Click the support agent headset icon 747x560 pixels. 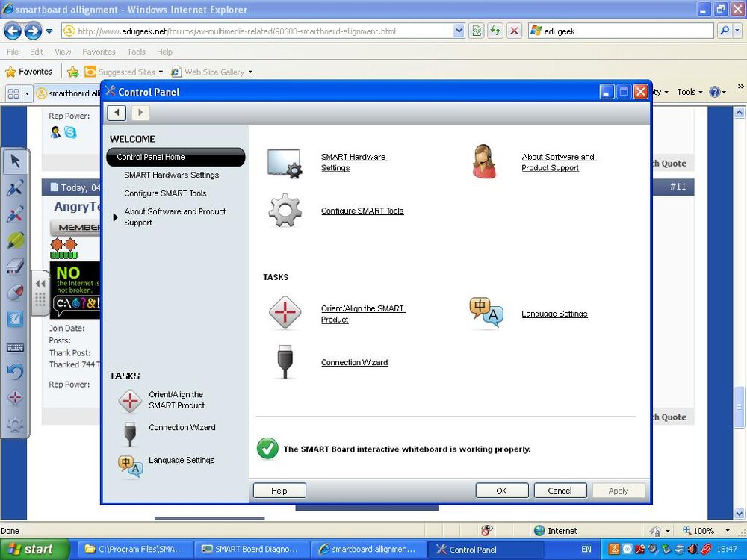[484, 161]
